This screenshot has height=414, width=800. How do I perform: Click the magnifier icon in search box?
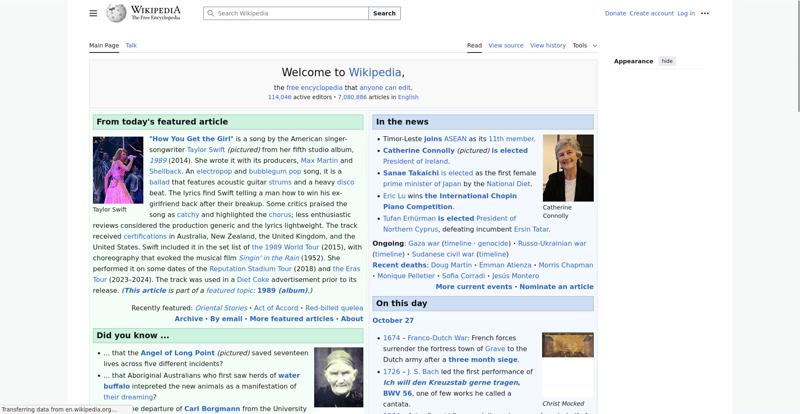(x=210, y=13)
